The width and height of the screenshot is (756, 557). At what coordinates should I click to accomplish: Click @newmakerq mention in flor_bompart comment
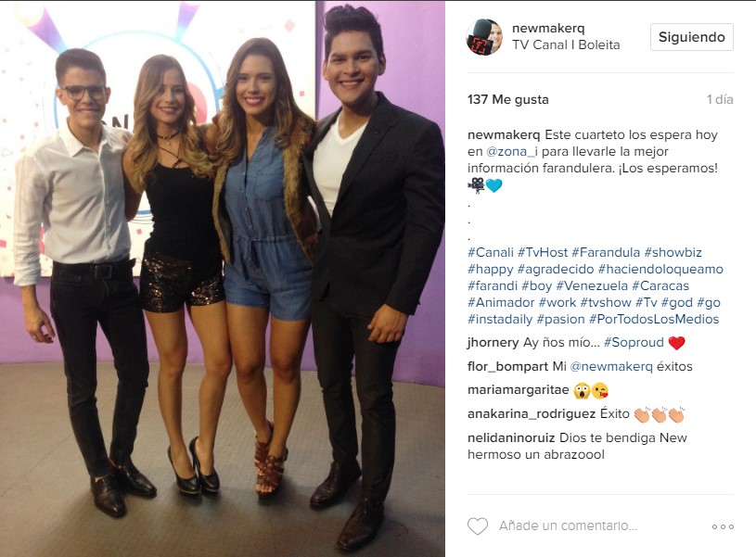611,367
